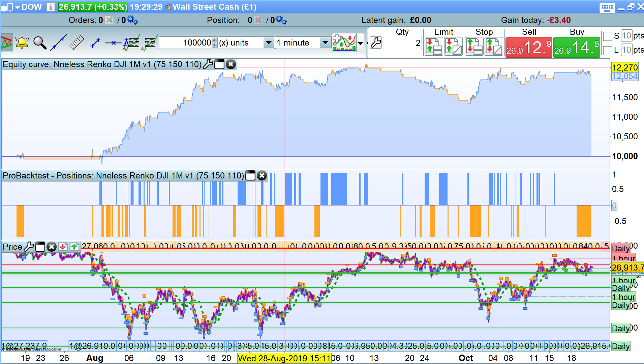This screenshot has width=644, height=364.
Task: Open the on-screen keyboard icon
Action: (x=607, y=7)
